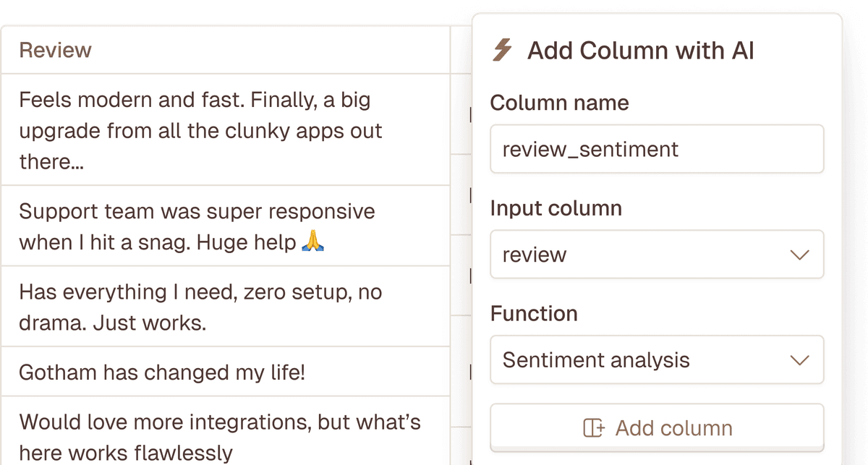Open the 'Sentiment analysis' Function dropdown

point(656,360)
